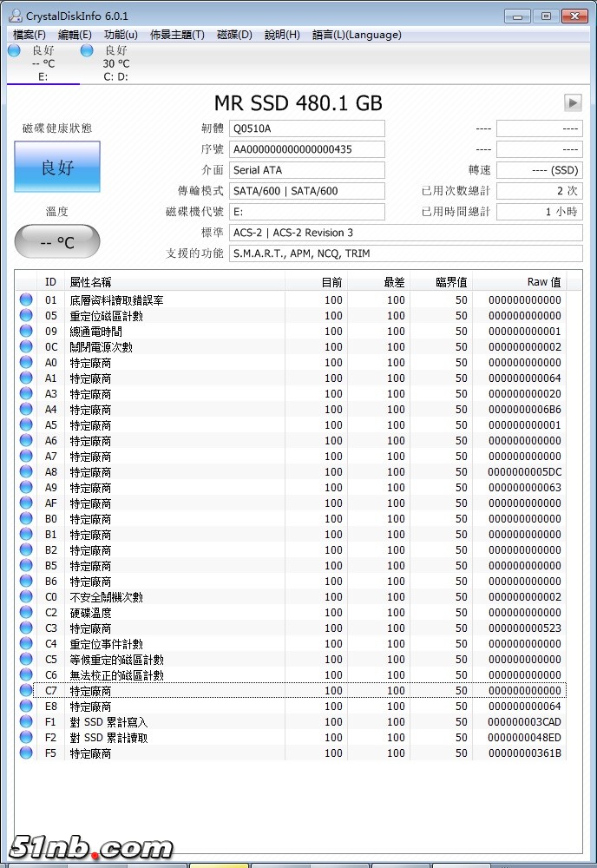Click status icon for attribute C7
The width and height of the screenshot is (597, 868).
(x=26, y=690)
